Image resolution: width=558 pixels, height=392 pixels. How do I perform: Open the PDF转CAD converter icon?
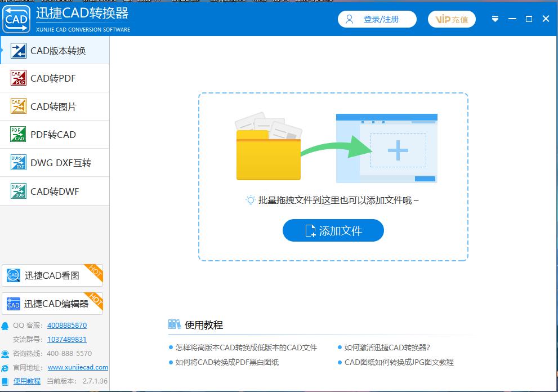pos(17,134)
